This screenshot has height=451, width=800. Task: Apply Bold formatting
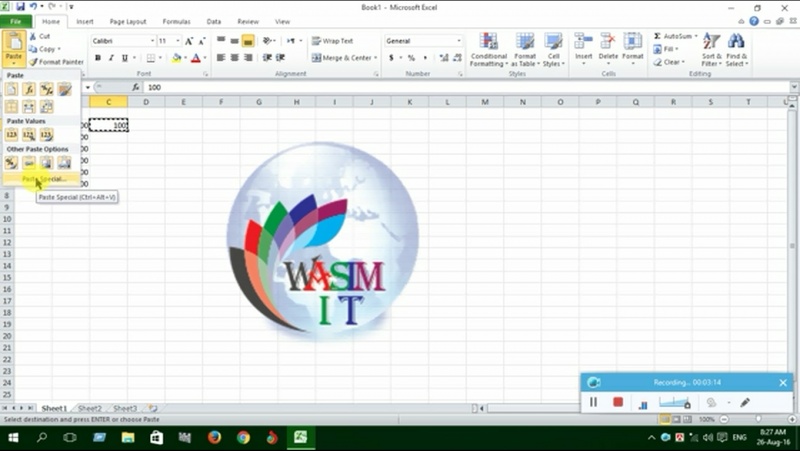(x=97, y=58)
